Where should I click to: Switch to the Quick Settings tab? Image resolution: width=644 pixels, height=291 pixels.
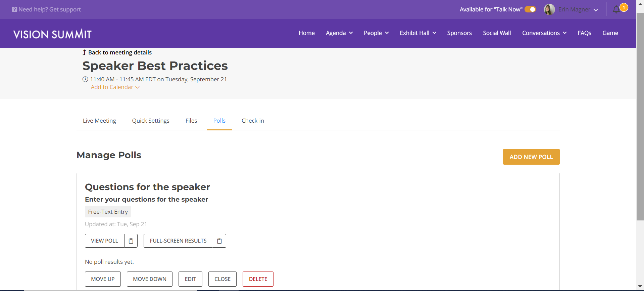pyautogui.click(x=151, y=121)
